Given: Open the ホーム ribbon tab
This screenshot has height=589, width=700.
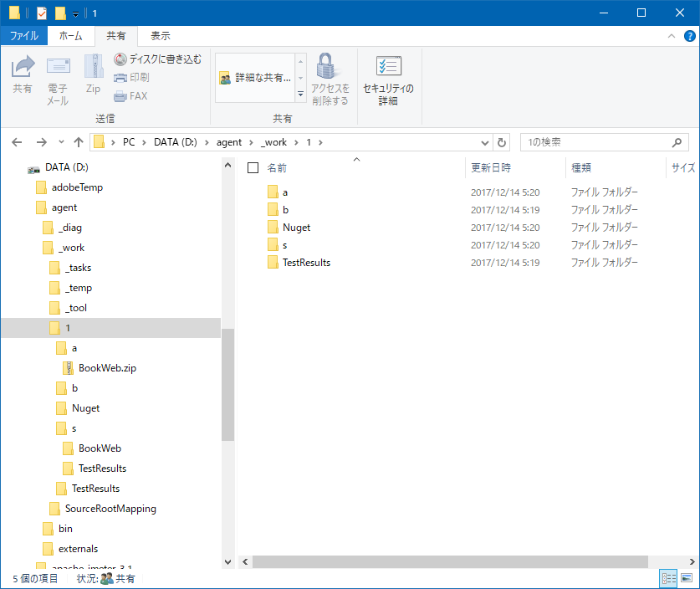Looking at the screenshot, I should (70, 36).
